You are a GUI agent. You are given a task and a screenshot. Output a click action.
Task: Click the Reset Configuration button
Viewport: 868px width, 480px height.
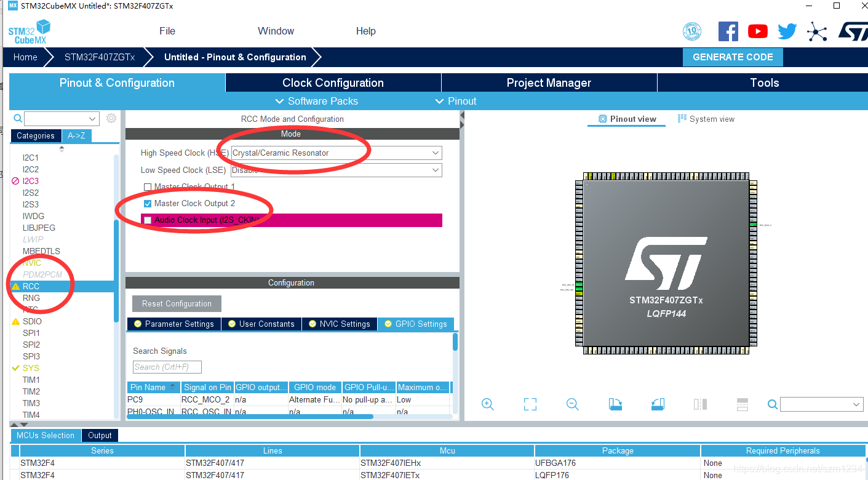pos(177,303)
